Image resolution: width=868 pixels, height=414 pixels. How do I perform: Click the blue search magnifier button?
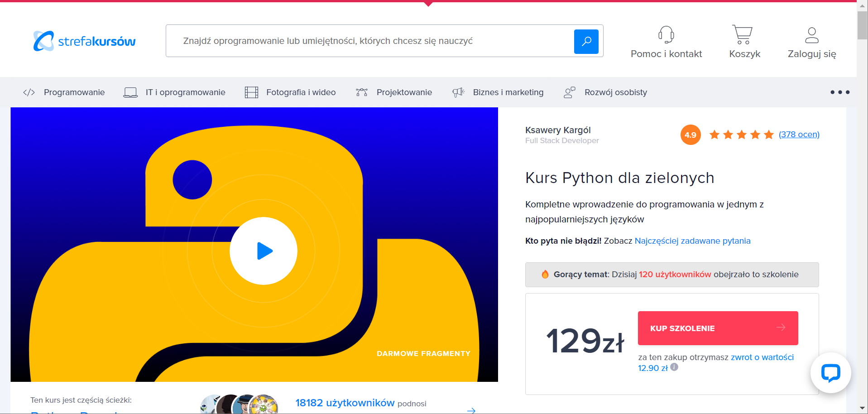click(586, 41)
